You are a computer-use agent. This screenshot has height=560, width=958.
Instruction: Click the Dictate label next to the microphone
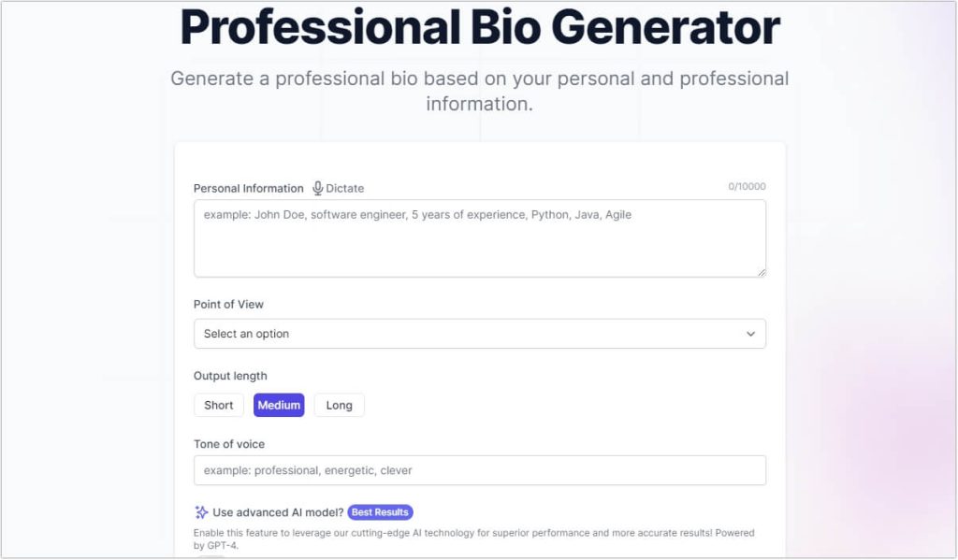coord(342,188)
